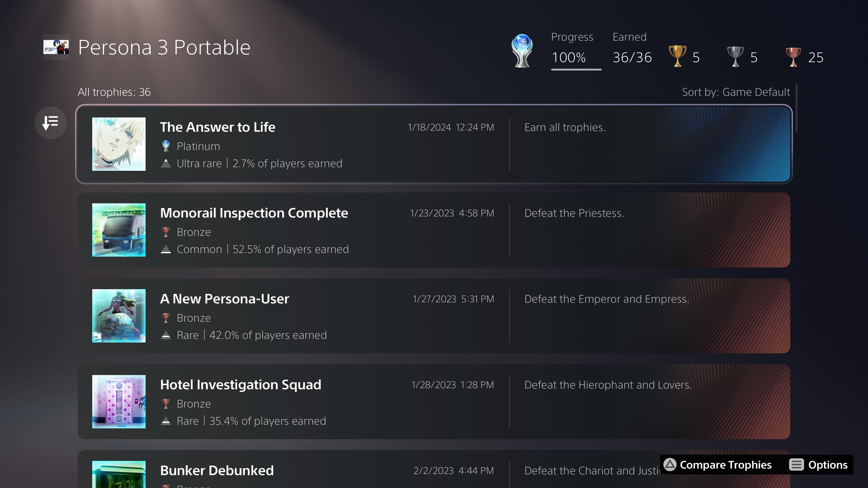
Task: Click the All trophies: 36 label
Action: pyautogui.click(x=114, y=91)
